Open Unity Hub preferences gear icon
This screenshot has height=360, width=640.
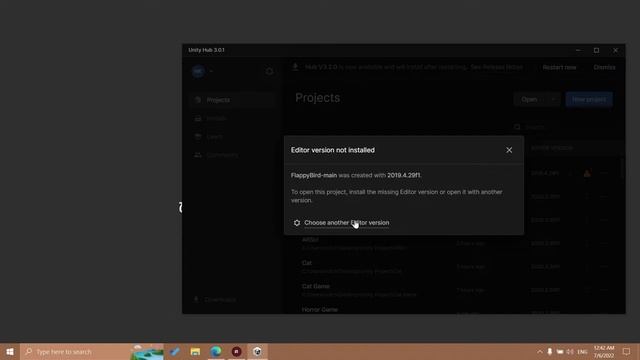click(269, 71)
